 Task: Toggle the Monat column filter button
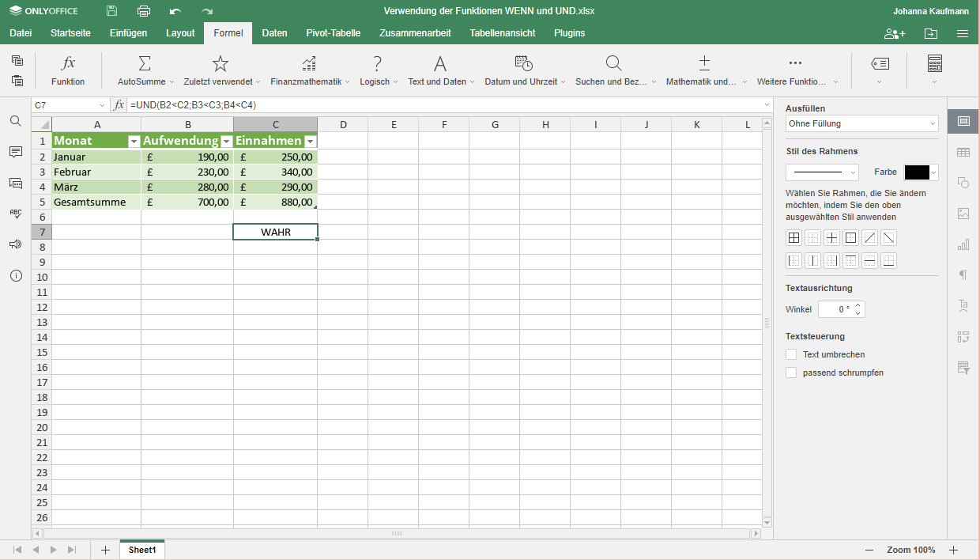click(x=134, y=141)
